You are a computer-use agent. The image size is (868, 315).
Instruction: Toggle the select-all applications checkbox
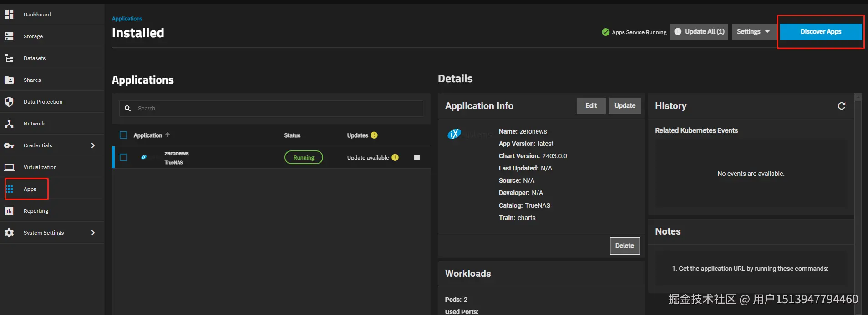pyautogui.click(x=123, y=135)
